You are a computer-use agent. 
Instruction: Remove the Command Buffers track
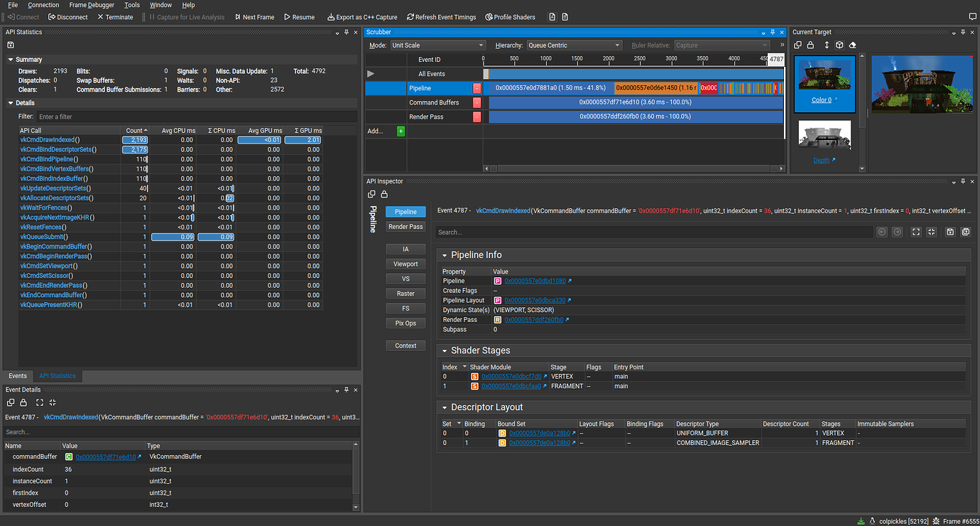click(x=477, y=102)
